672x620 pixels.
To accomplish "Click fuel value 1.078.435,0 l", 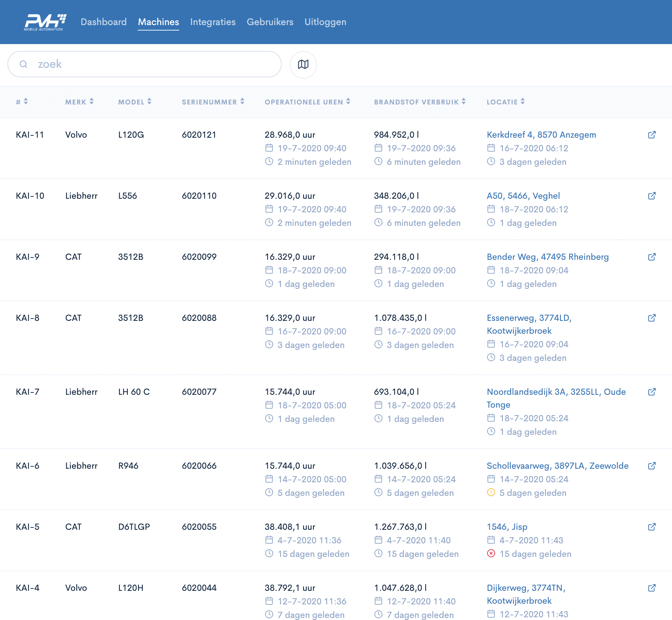I will coord(400,318).
